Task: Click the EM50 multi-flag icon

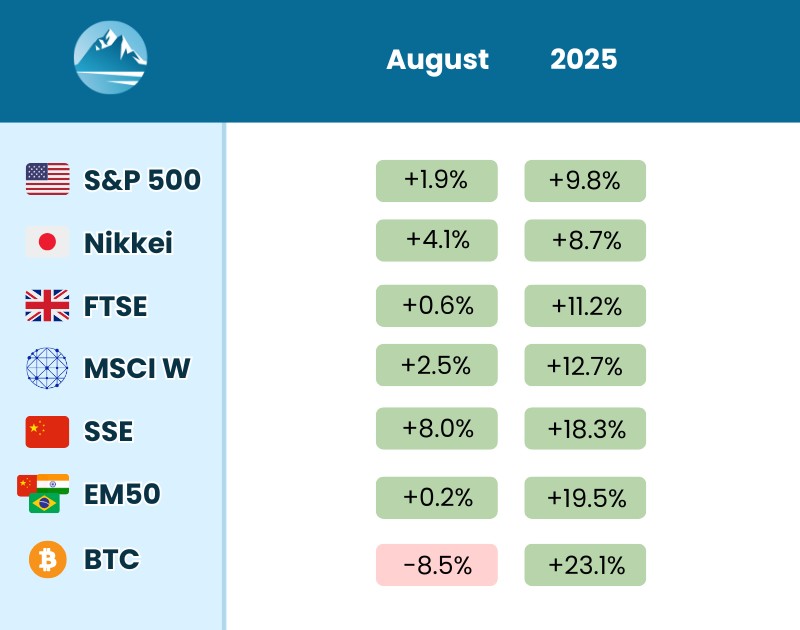Action: tap(43, 493)
